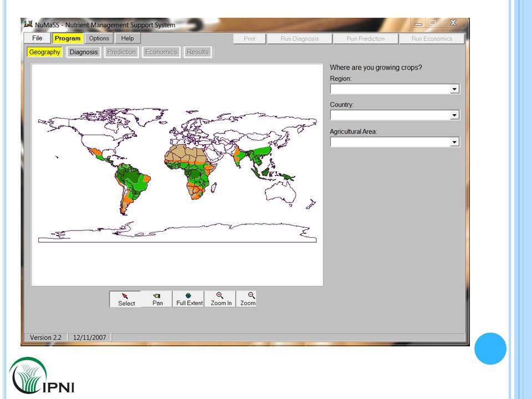Switch to the Results tab
Screen dimensions: 532x399
(x=198, y=52)
